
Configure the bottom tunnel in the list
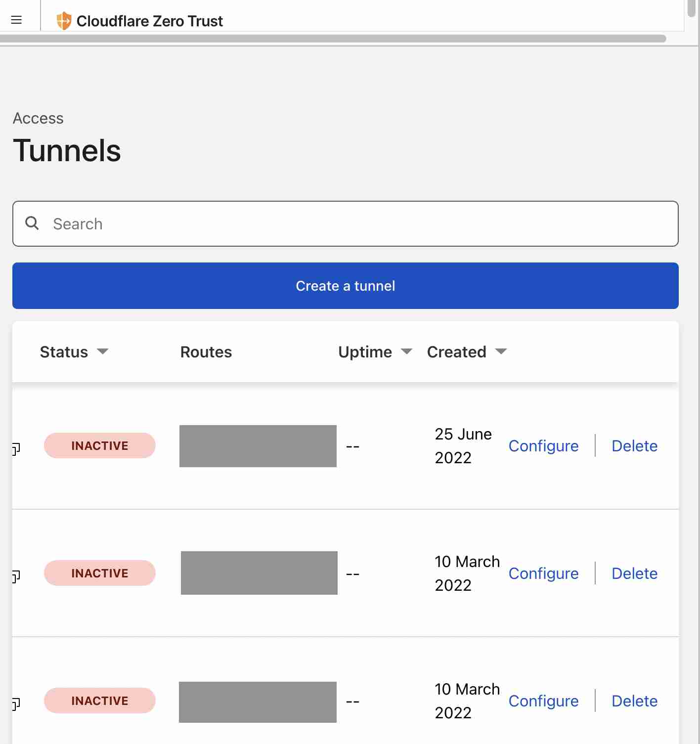(x=543, y=701)
